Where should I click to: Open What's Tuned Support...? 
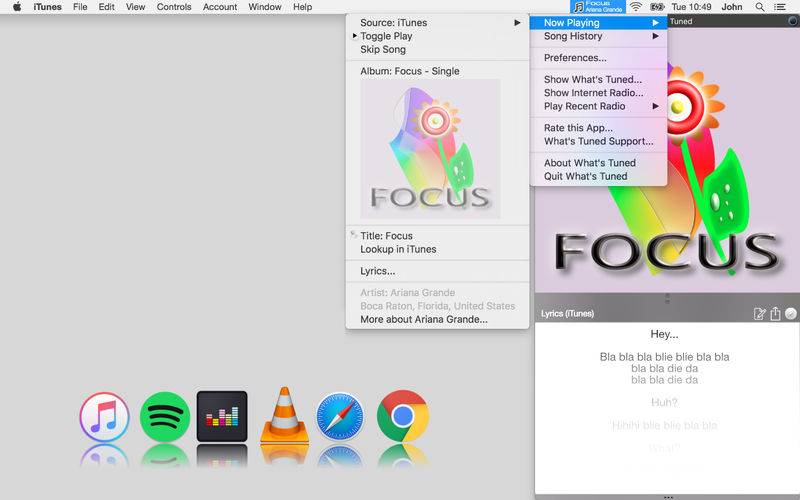[598, 141]
